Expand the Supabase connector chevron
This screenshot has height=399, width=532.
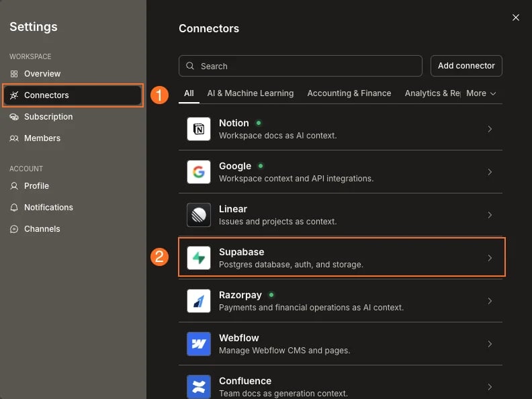(490, 258)
